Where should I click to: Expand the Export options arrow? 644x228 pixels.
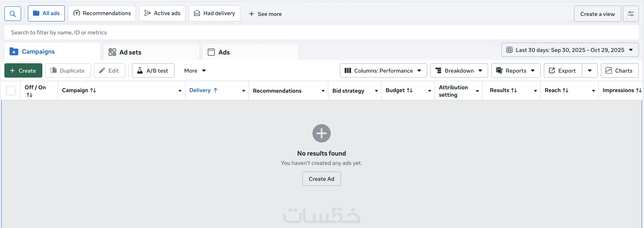[590, 71]
